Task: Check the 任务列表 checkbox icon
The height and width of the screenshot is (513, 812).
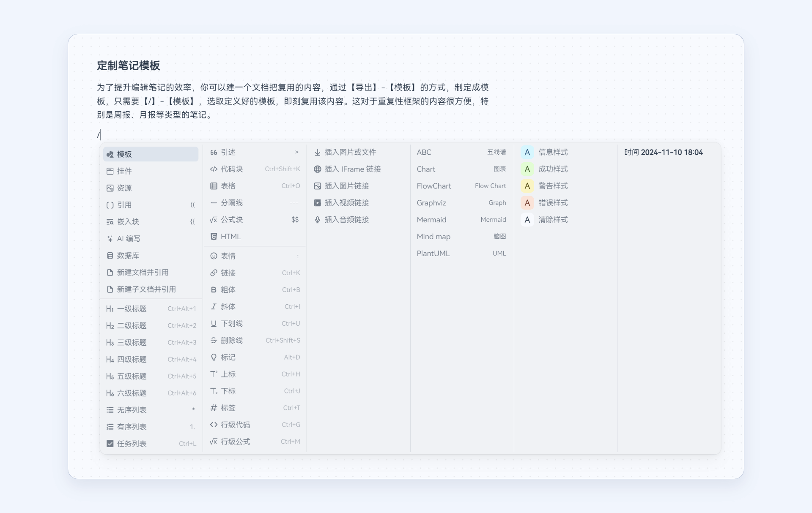Action: click(x=110, y=444)
